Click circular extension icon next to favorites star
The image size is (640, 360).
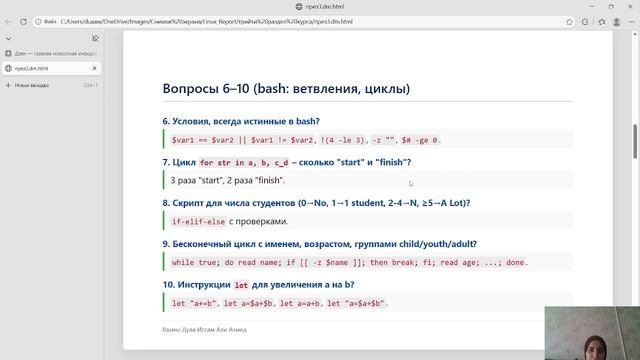585,22
